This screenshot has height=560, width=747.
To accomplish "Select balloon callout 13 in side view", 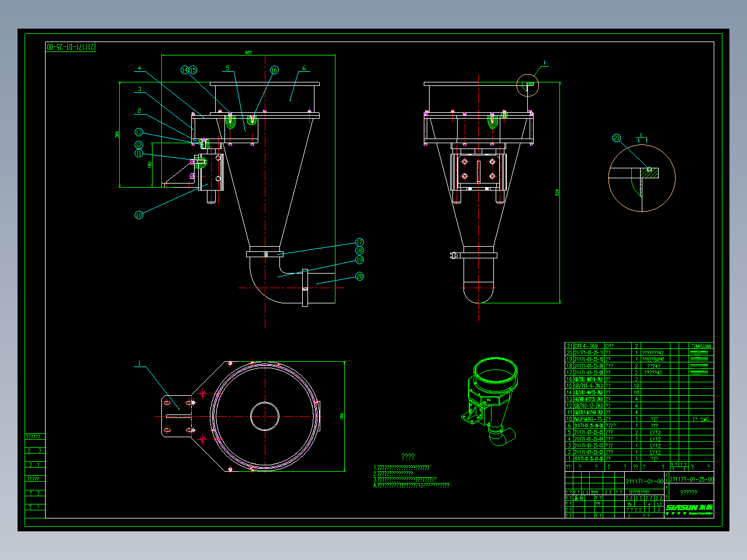I will click(139, 132).
